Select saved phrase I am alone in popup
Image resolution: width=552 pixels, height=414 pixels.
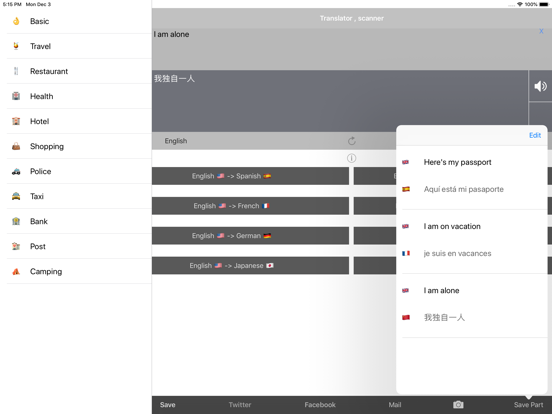point(441,290)
